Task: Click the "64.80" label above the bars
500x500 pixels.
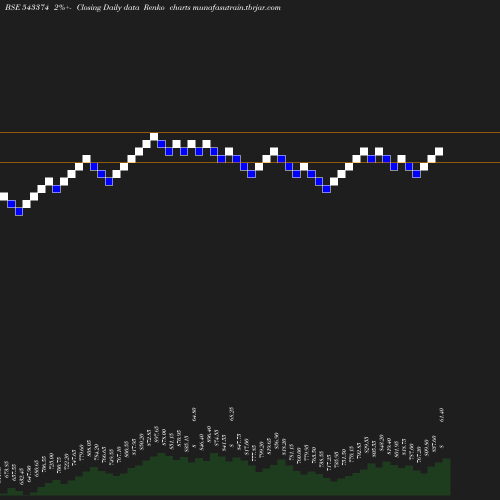Action: (x=194, y=414)
